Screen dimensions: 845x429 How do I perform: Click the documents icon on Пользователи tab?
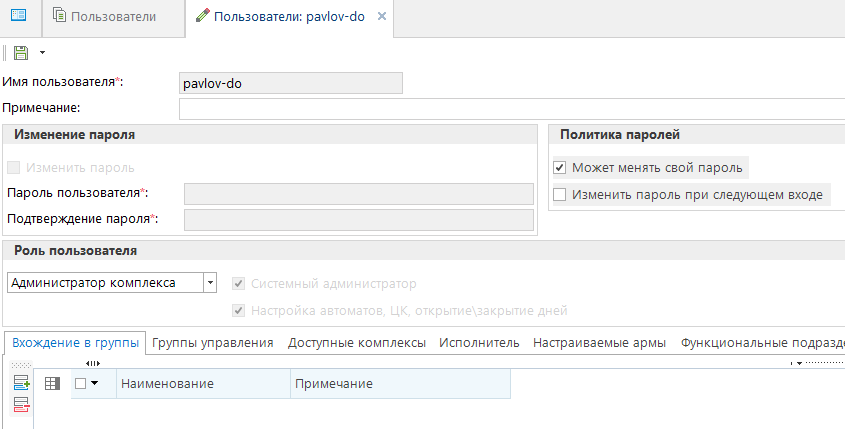pos(59,15)
